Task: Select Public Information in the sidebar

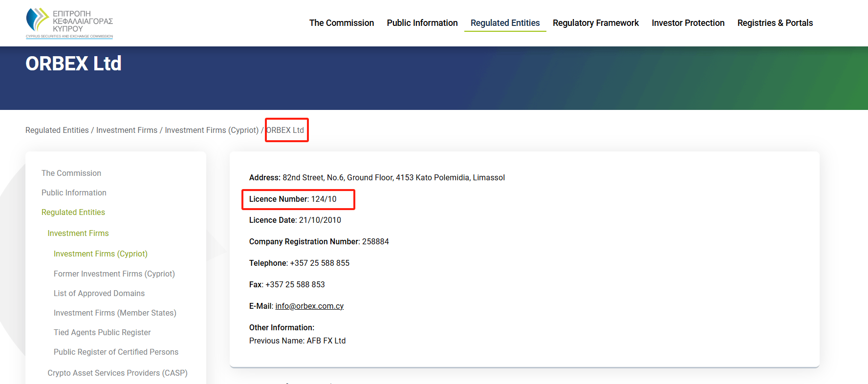Action: tap(74, 192)
